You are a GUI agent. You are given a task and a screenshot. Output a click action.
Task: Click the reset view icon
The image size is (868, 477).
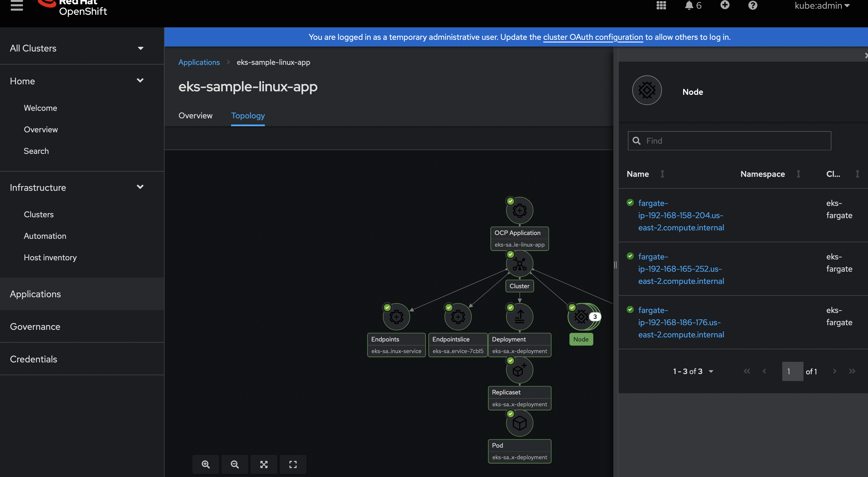click(x=293, y=464)
